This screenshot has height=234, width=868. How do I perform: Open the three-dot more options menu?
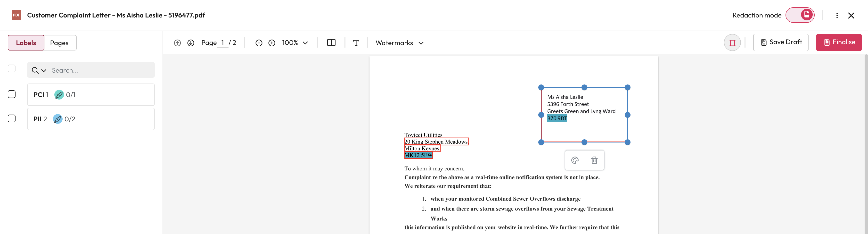(837, 16)
